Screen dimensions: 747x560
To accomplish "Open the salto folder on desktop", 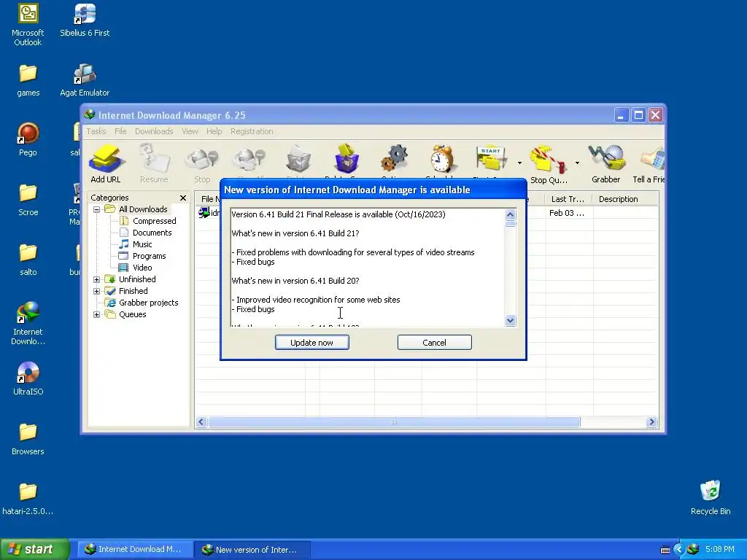I will coord(28,260).
